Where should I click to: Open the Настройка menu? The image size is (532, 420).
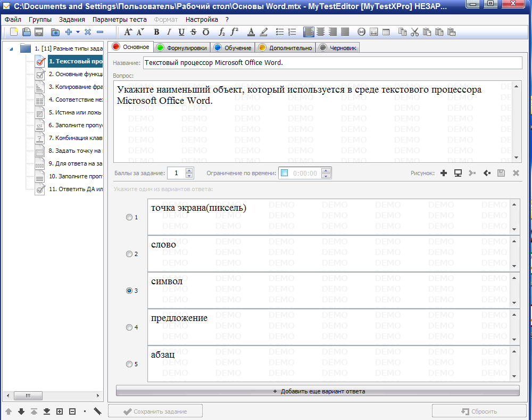tap(202, 20)
